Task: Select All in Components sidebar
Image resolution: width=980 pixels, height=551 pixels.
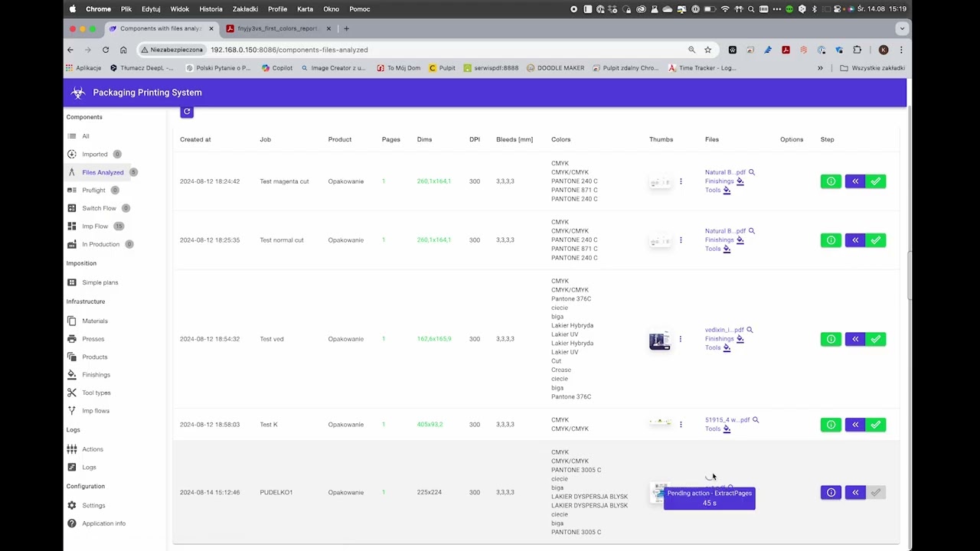Action: tap(85, 136)
